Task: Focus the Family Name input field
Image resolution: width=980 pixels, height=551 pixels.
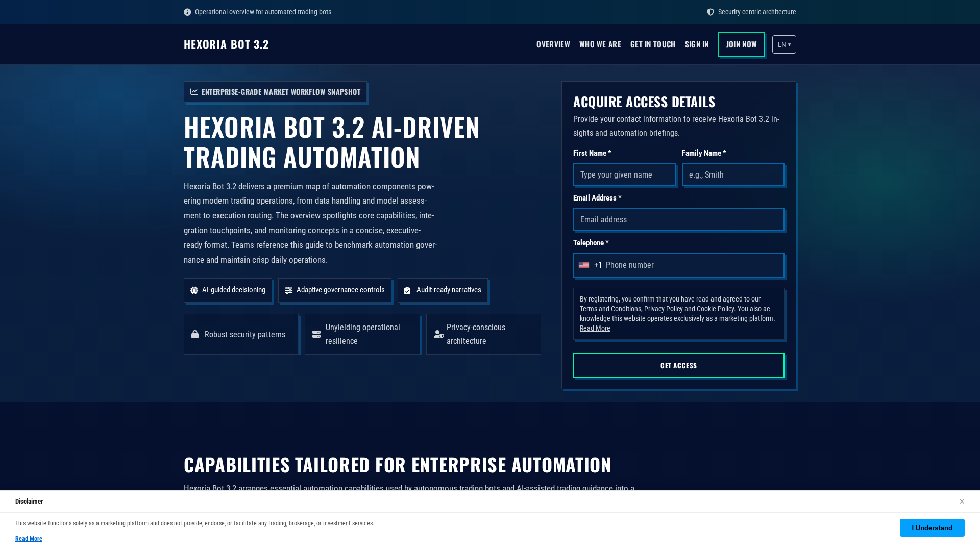Action: click(733, 174)
